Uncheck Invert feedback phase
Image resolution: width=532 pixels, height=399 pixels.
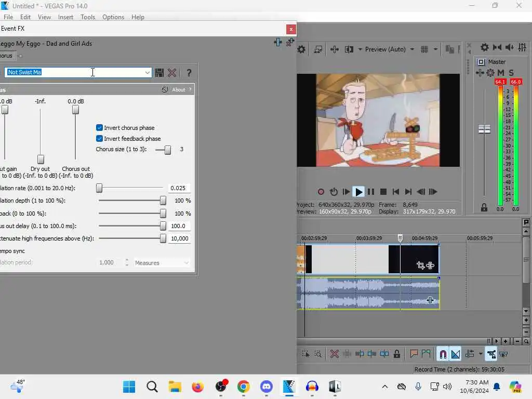pyautogui.click(x=99, y=138)
